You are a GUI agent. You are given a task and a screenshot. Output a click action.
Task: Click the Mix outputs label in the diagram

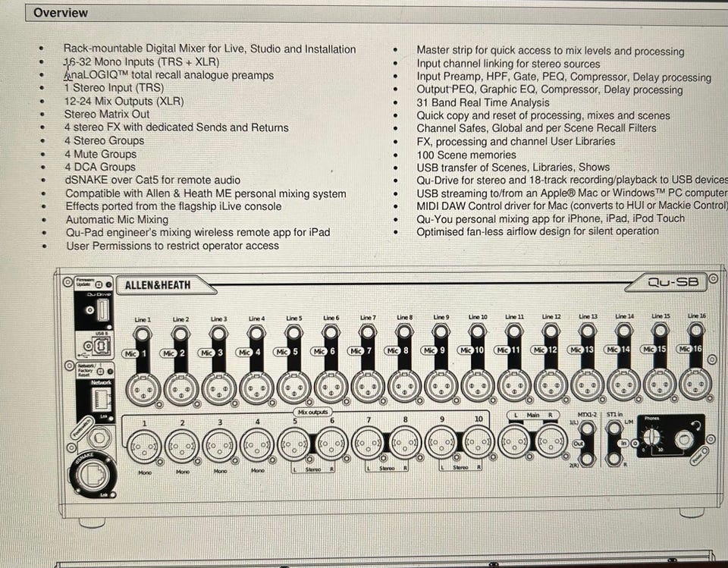point(312,412)
